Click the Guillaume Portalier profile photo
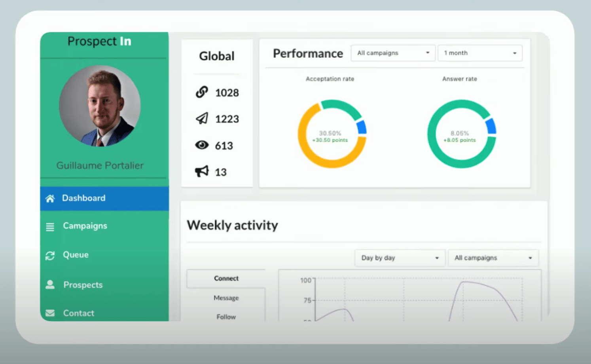591x364 pixels. click(x=100, y=106)
